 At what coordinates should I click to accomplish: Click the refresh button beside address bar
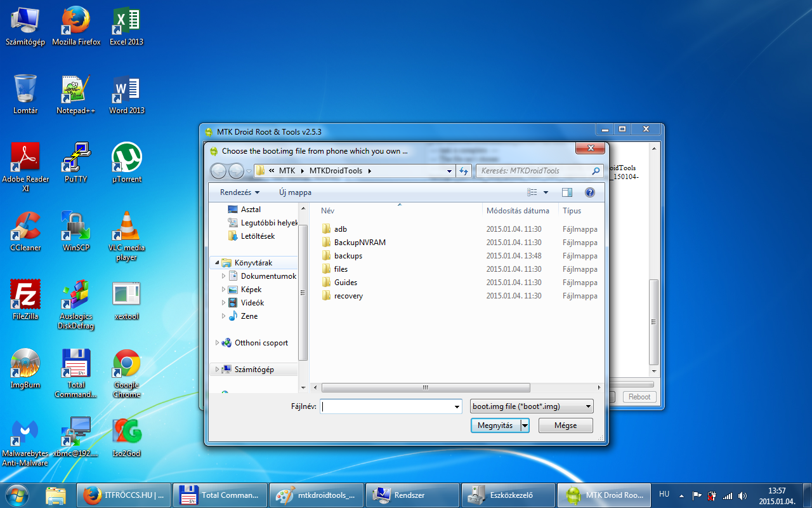[x=464, y=171]
